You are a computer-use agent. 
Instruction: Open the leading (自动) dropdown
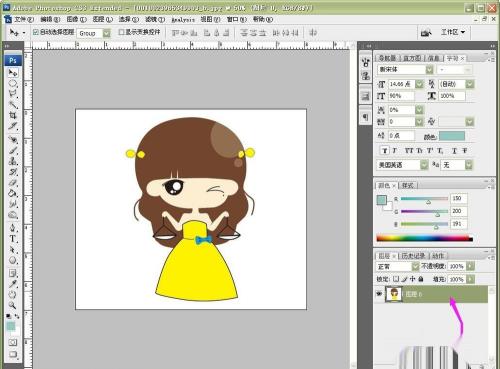coord(470,84)
